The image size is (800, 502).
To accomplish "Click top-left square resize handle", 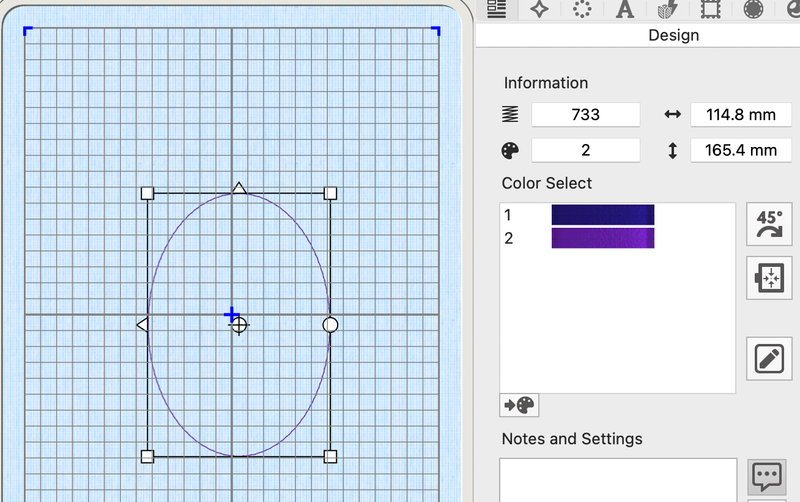I will click(x=147, y=193).
